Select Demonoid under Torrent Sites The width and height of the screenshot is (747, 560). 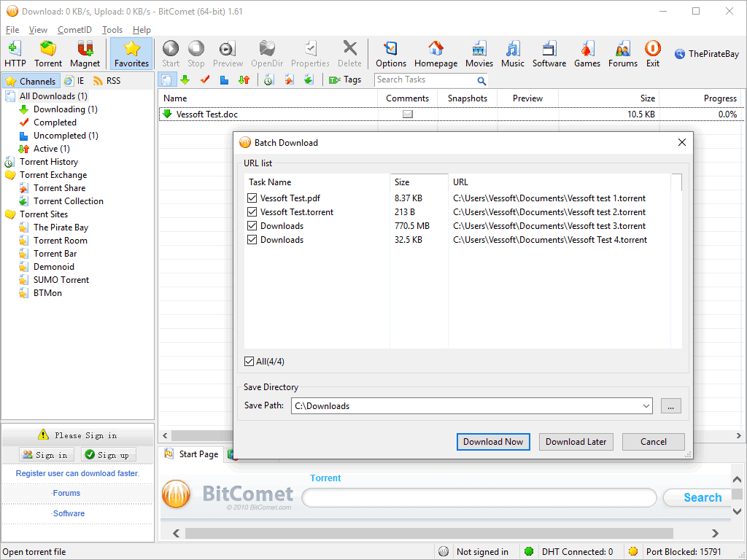[54, 267]
